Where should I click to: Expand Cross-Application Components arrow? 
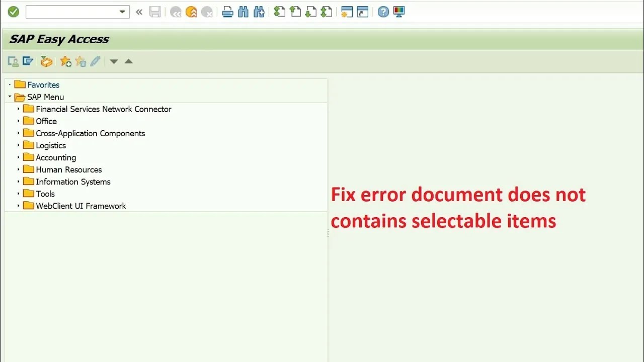pos(19,133)
